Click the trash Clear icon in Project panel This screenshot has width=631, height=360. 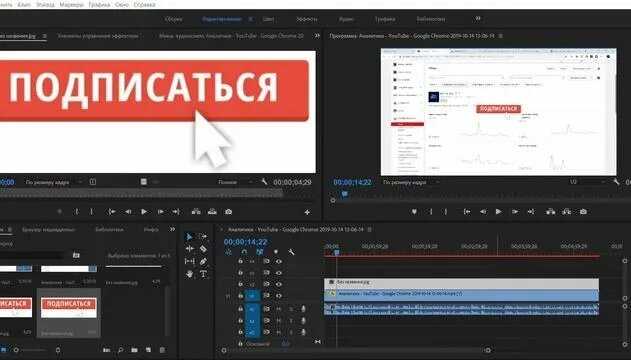point(163,350)
